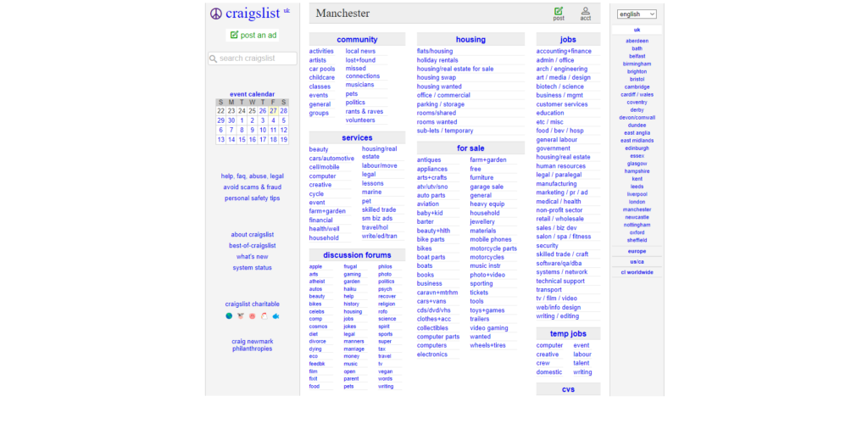Click the pig charitable icon
Viewport: 868px width, 424px height.
click(252, 316)
